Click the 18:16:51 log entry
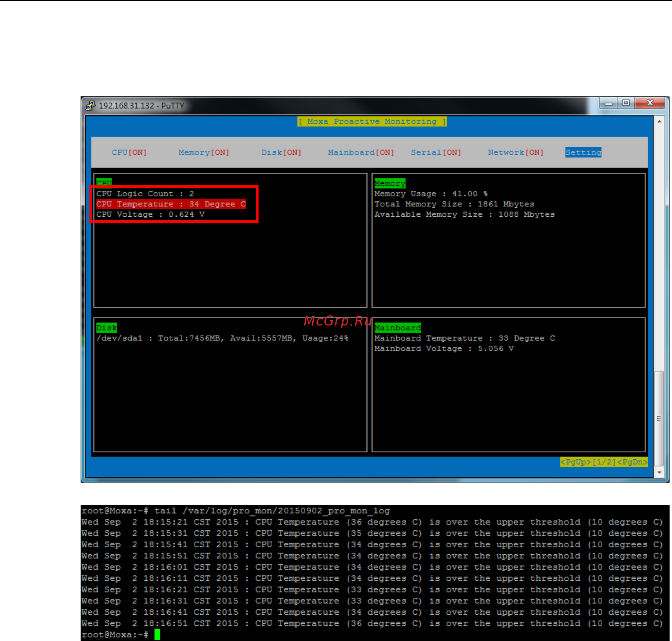Image resolution: width=672 pixels, height=641 pixels. 372,623
